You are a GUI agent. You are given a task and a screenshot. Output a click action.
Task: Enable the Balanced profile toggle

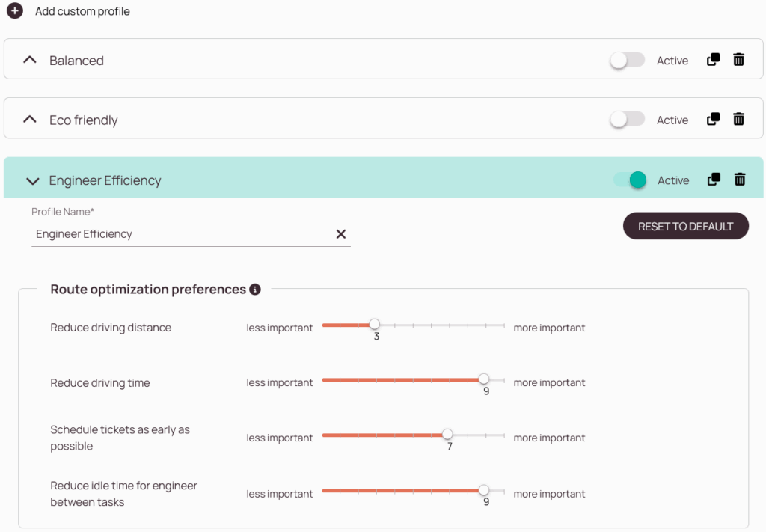[627, 61]
